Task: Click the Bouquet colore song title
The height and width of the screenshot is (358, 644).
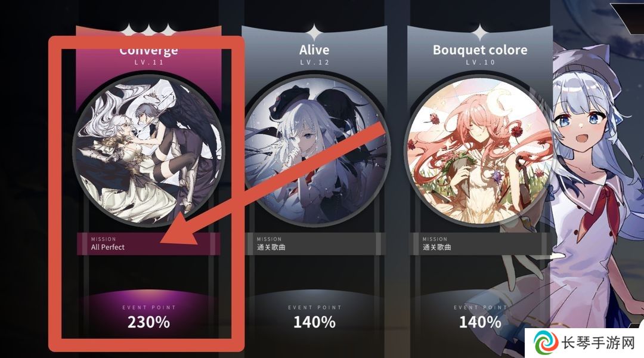Action: (x=479, y=50)
